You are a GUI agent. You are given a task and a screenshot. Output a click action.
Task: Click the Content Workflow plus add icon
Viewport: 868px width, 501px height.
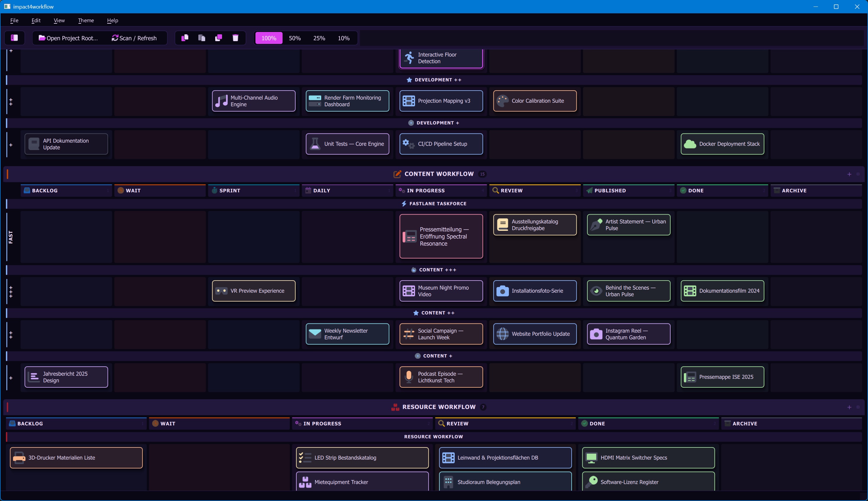[x=849, y=174]
